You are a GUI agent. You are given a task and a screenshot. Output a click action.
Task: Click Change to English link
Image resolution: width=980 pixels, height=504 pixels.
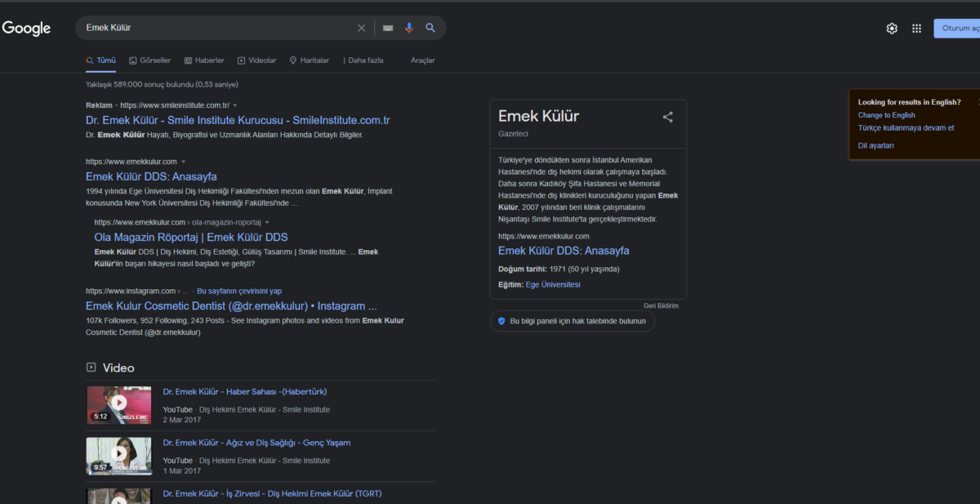(887, 115)
